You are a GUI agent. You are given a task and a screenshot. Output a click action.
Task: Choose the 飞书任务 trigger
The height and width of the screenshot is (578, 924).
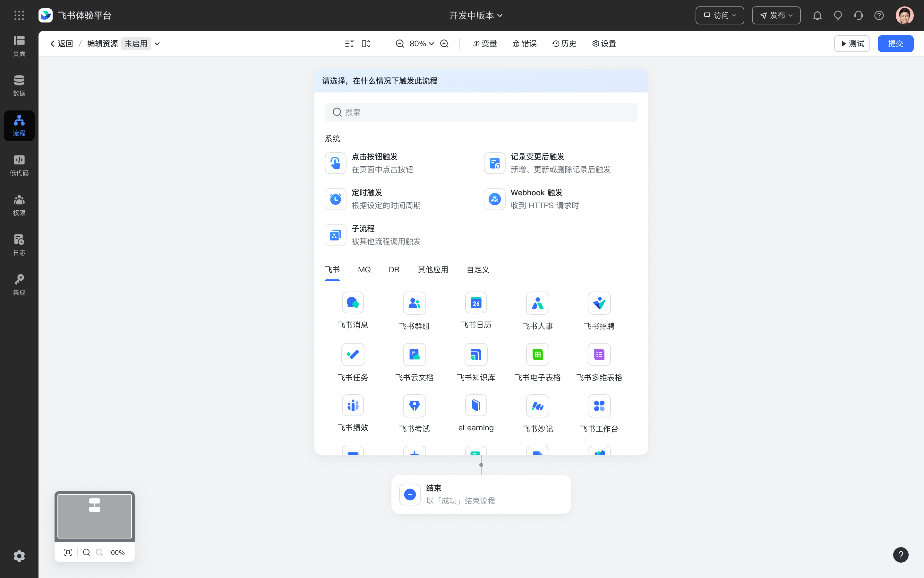[353, 363]
